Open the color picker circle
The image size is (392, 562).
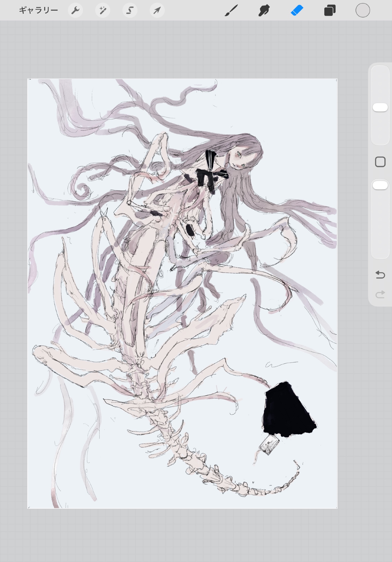point(363,11)
